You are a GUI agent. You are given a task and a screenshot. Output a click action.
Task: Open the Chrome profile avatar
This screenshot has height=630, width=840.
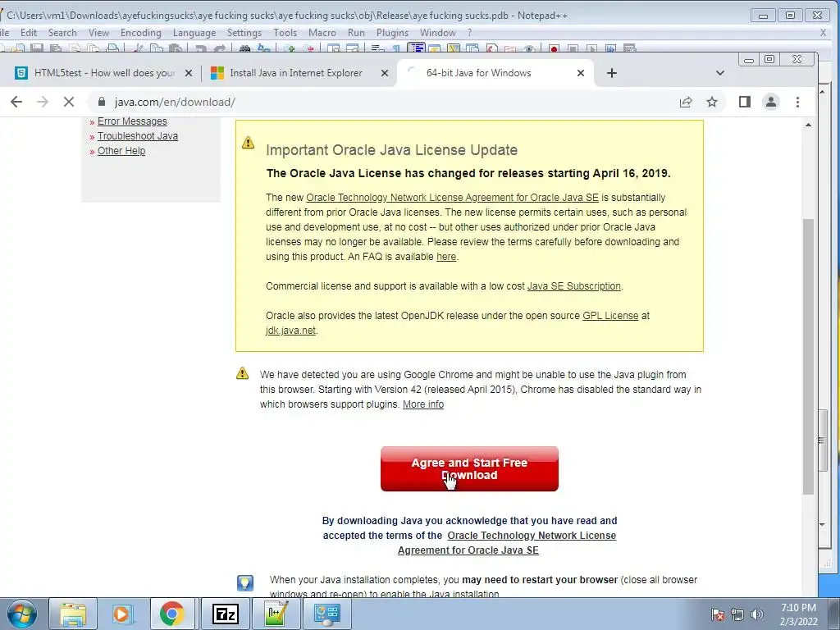tap(771, 102)
